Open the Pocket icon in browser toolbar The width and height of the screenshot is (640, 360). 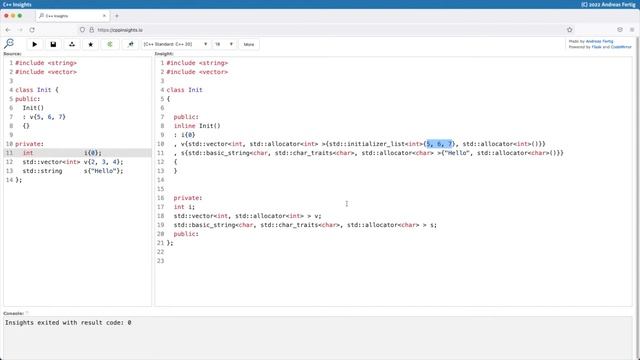click(620, 29)
